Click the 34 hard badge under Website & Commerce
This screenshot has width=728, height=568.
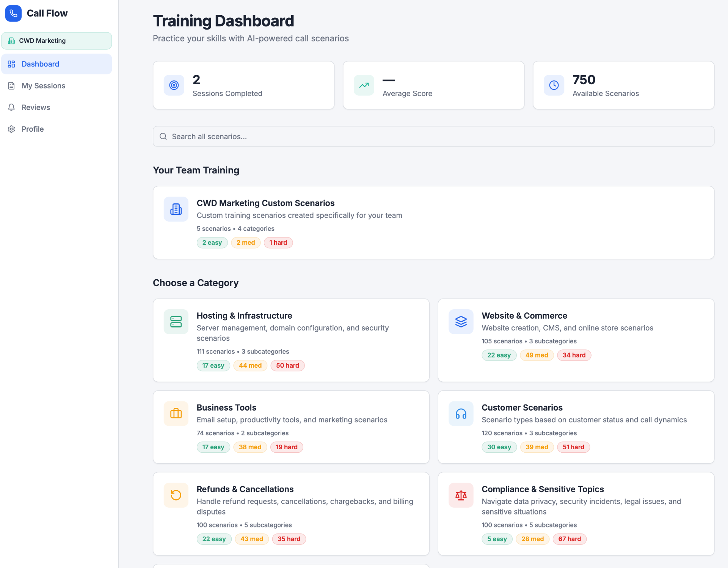574,356
